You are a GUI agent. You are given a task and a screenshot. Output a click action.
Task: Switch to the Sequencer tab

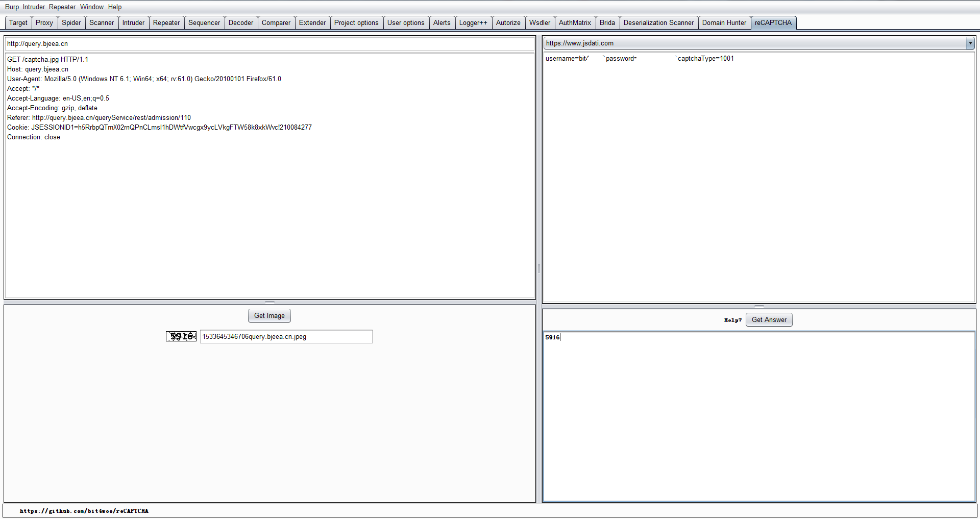(204, 22)
